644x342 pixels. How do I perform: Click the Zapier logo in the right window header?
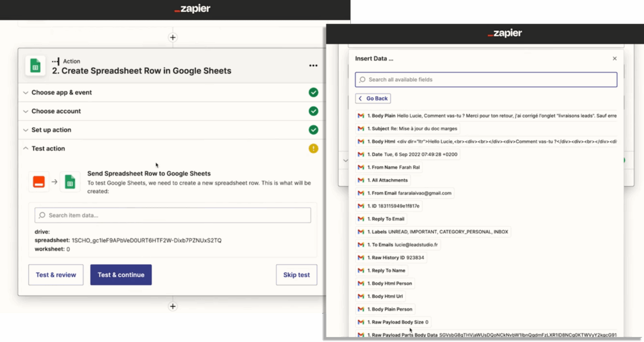505,33
